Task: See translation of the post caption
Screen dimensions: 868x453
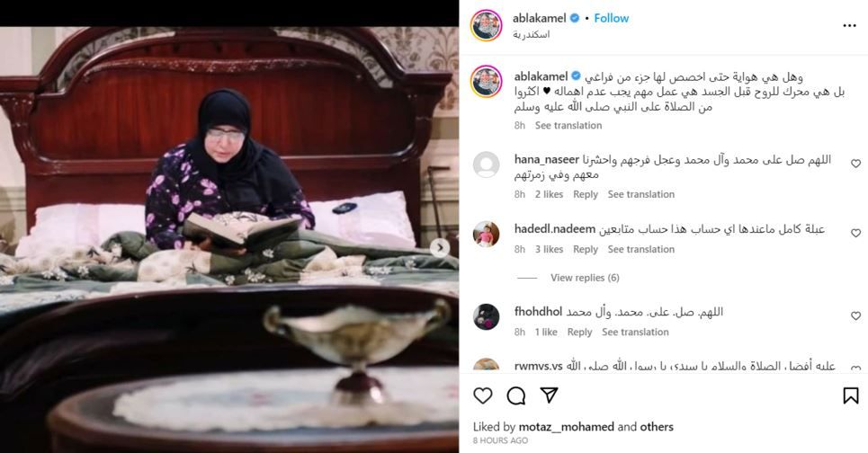Action: point(568,126)
